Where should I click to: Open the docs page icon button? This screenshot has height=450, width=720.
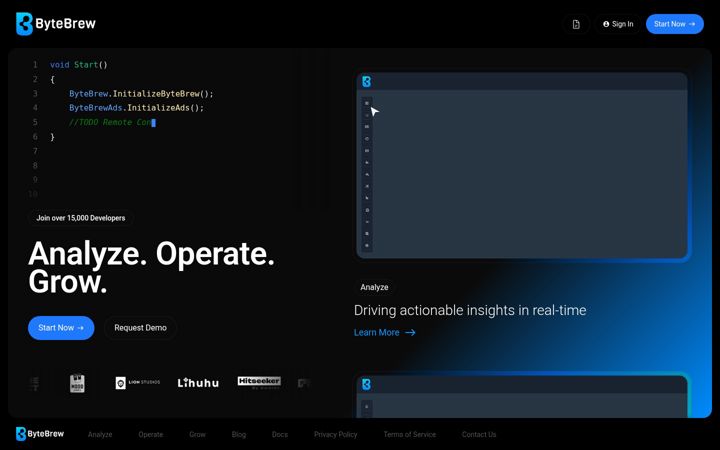point(576,24)
